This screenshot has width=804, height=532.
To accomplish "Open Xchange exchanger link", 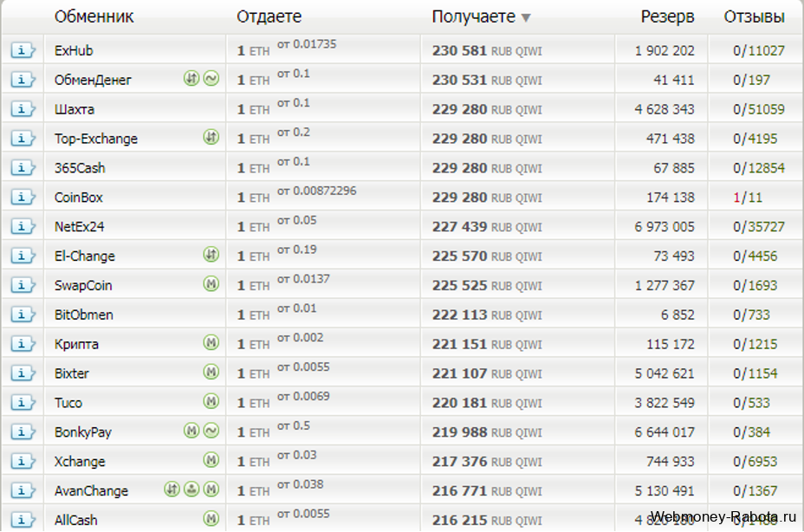I will click(x=80, y=462).
